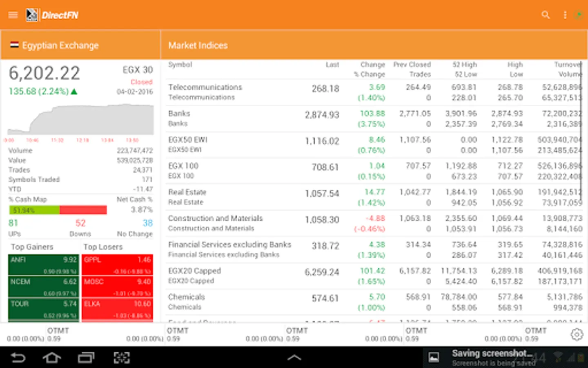This screenshot has height=368, width=588.
Task: Sort by the Turnover column header
Action: click(568, 65)
